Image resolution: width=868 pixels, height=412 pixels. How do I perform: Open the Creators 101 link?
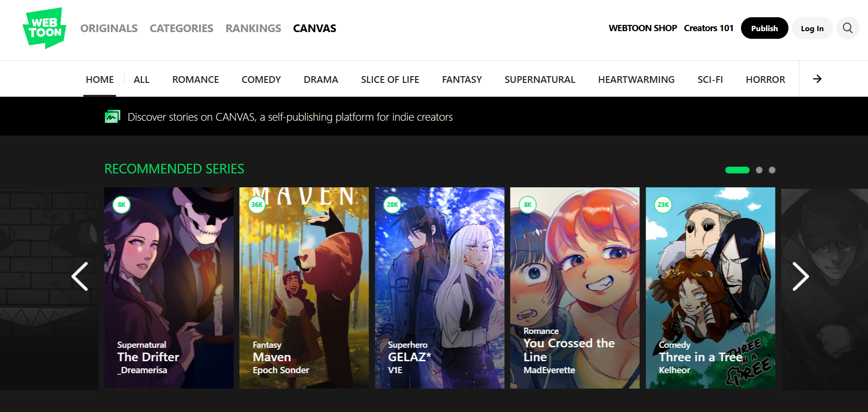[708, 28]
